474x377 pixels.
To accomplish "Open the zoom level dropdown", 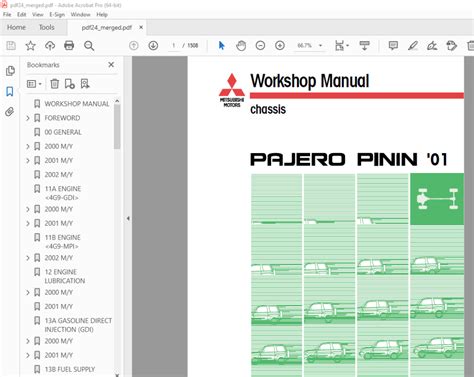I will pyautogui.click(x=320, y=45).
